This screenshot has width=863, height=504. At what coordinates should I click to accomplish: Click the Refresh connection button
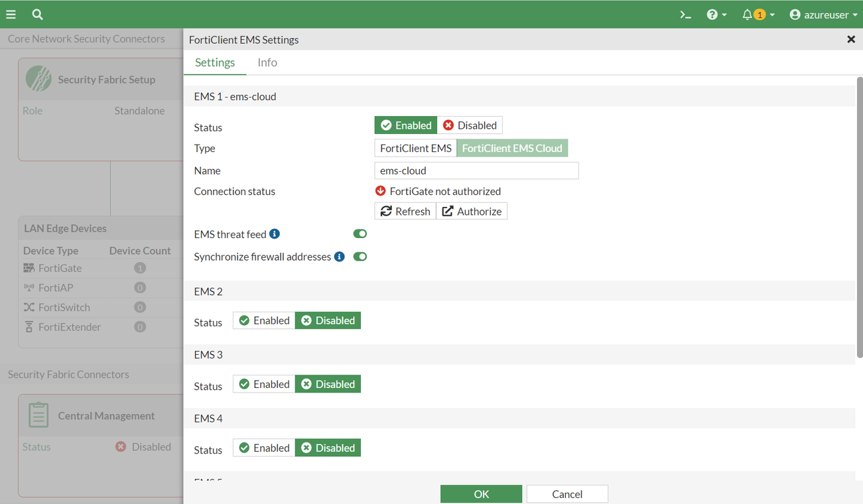click(405, 212)
